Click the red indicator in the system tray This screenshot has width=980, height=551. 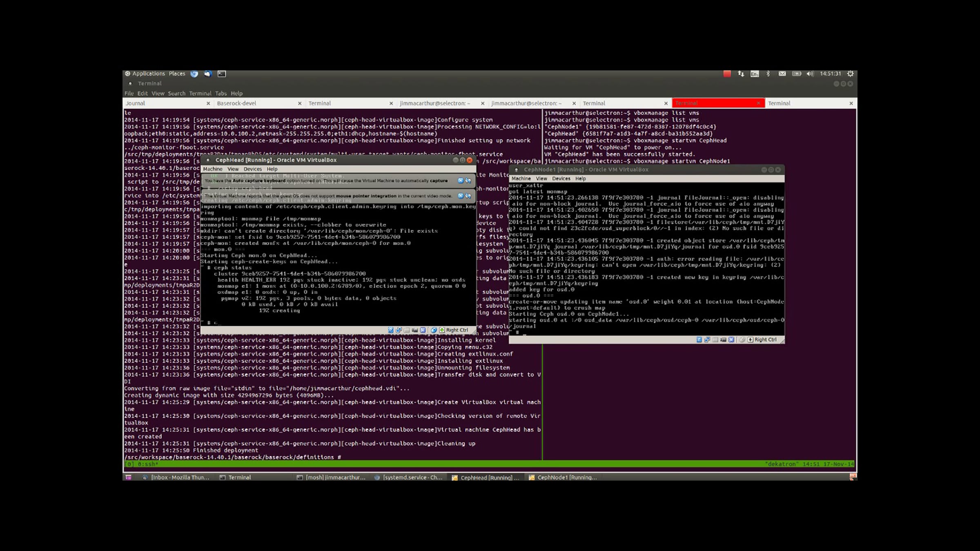pyautogui.click(x=727, y=74)
